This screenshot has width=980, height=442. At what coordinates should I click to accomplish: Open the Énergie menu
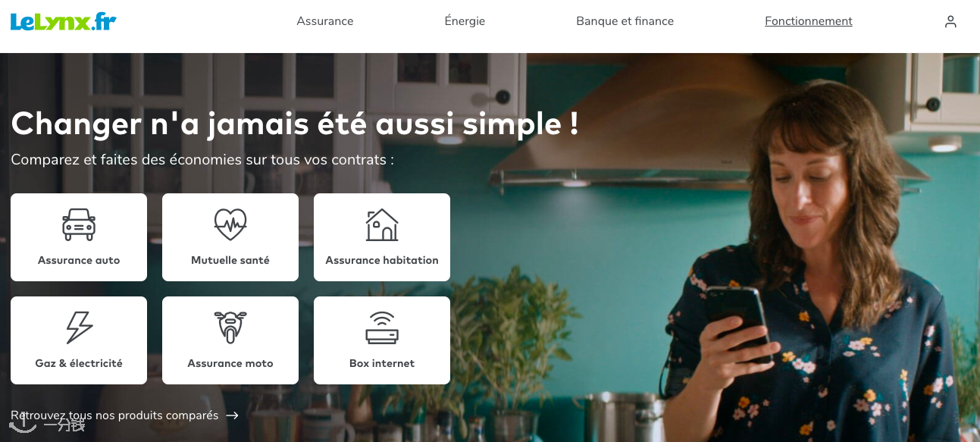click(465, 21)
